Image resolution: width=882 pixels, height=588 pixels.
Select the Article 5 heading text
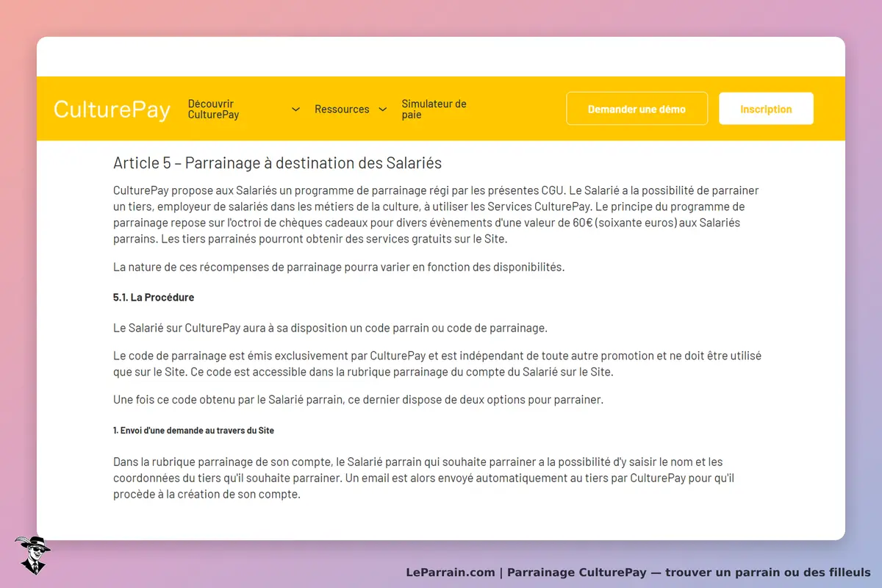[277, 162]
